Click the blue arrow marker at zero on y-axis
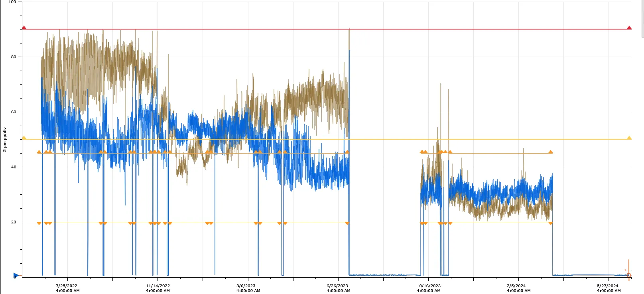The image size is (644, 294). [16, 275]
